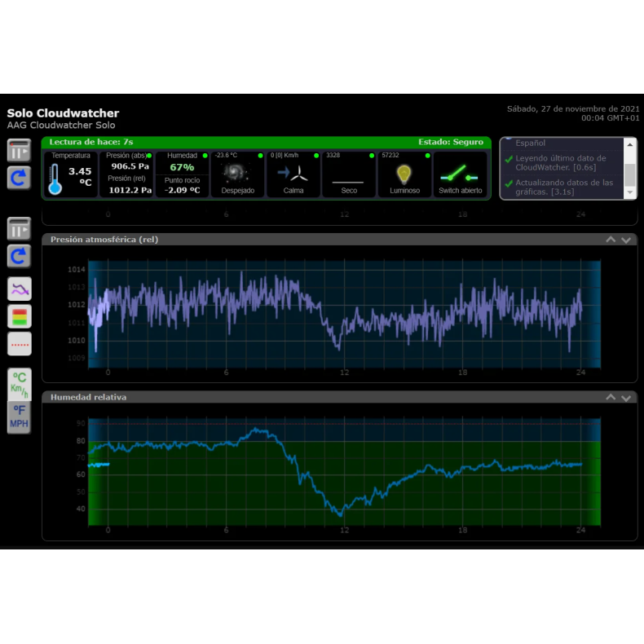The image size is (644, 644).
Task: Click the lower play/pause graphs button
Action: (19, 229)
